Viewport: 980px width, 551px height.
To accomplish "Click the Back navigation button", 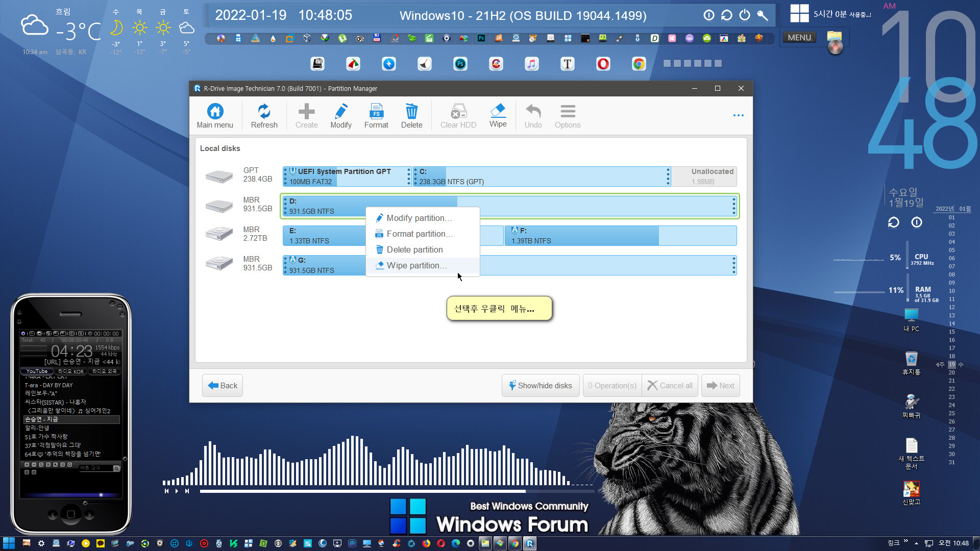I will point(225,386).
